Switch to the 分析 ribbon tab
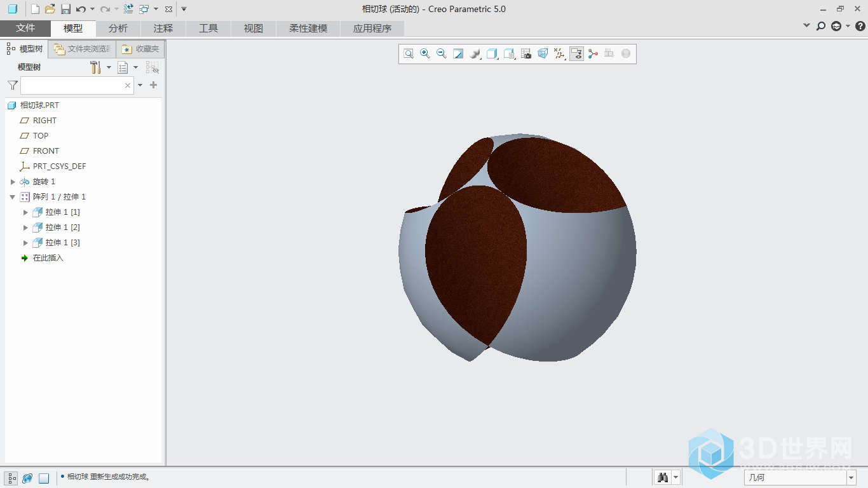The width and height of the screenshot is (868, 488). (118, 29)
